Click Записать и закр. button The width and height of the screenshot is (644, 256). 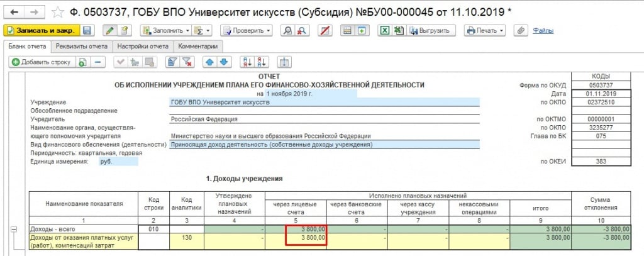tap(41, 30)
